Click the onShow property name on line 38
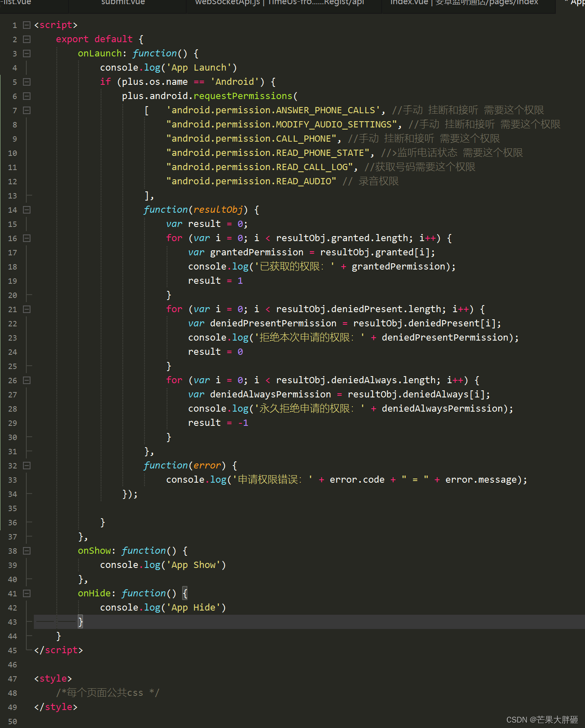Image resolution: width=585 pixels, height=728 pixels. pyautogui.click(x=94, y=551)
